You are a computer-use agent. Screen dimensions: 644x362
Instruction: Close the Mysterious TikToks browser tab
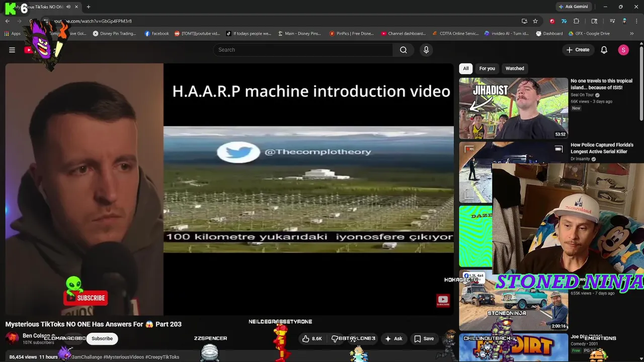[76, 7]
